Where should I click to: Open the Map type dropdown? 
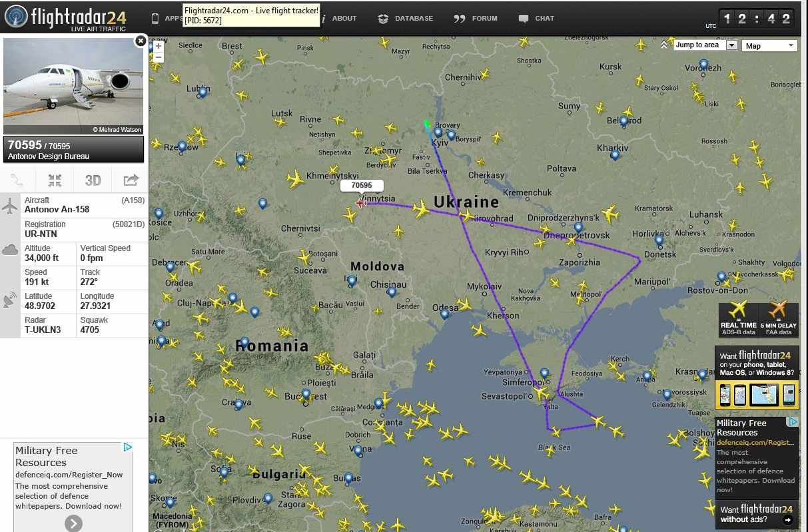pyautogui.click(x=770, y=46)
